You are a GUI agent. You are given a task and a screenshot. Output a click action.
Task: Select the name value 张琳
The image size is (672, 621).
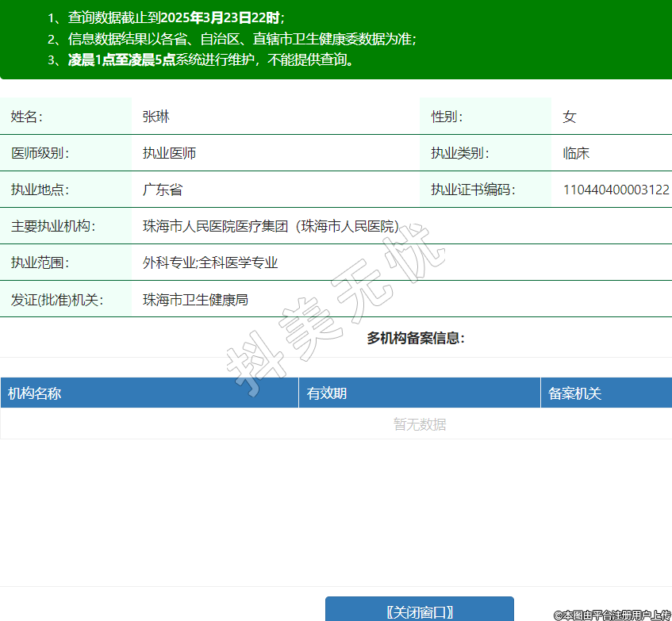(x=156, y=117)
